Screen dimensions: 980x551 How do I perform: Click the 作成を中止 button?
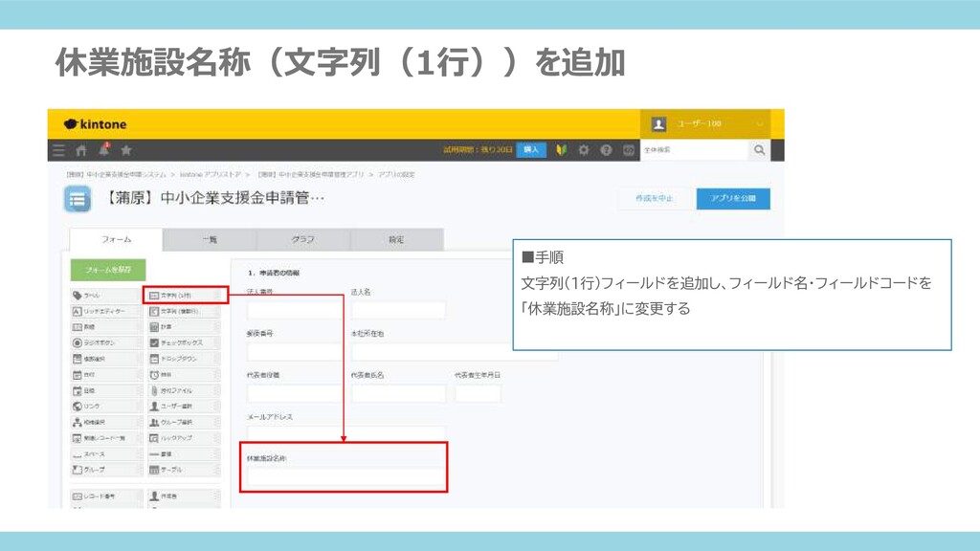[655, 199]
